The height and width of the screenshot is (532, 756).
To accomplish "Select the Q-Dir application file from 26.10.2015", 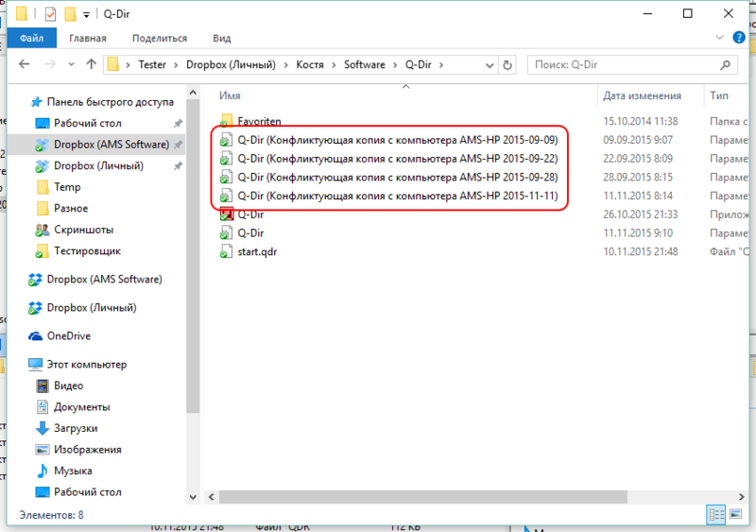I will [250, 215].
